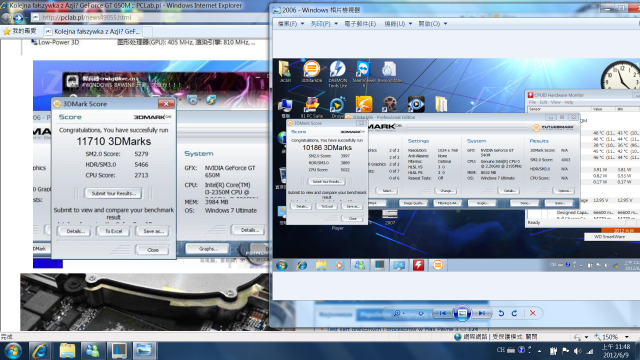This screenshot has height=360, width=640.
Task: Rotate the photo clockwise
Action: pyautogui.click(x=515, y=313)
